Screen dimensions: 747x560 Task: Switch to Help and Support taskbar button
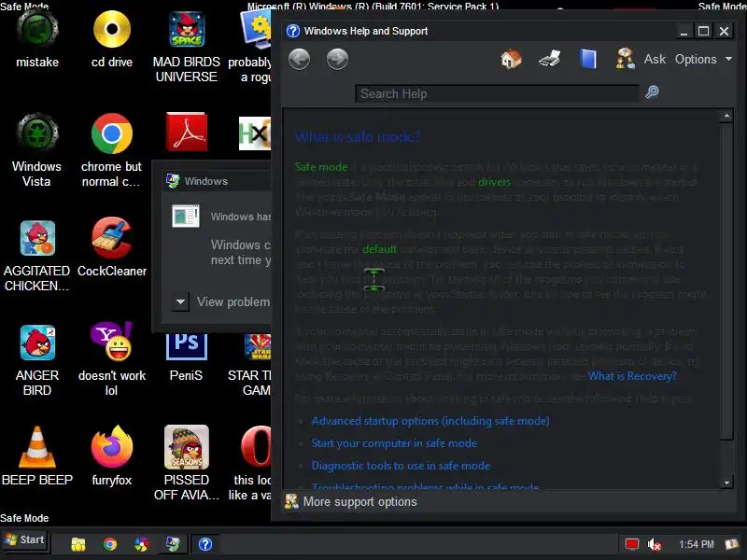205,544
